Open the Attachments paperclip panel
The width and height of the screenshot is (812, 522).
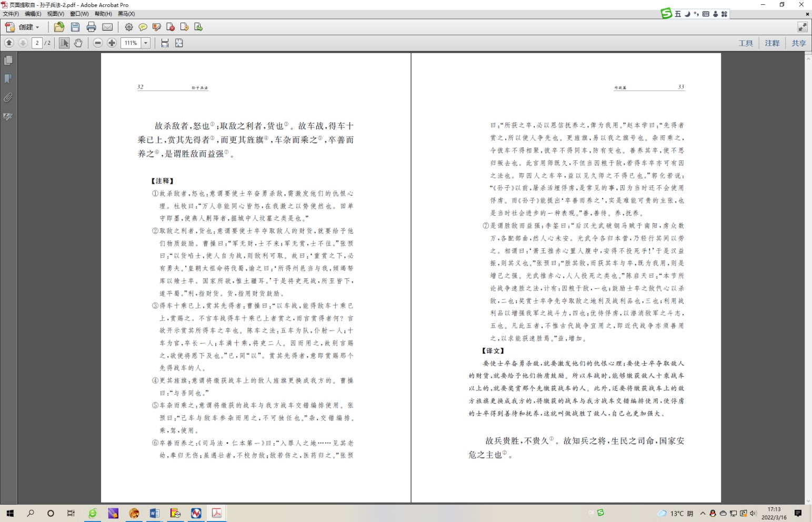pos(8,97)
